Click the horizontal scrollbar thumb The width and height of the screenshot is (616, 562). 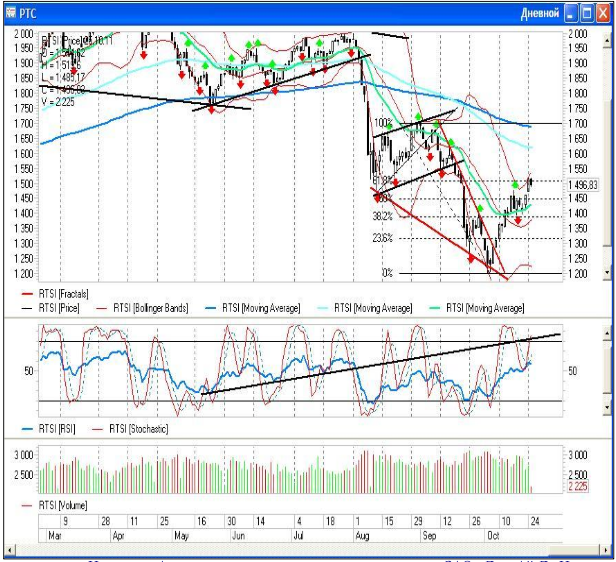click(x=575, y=550)
